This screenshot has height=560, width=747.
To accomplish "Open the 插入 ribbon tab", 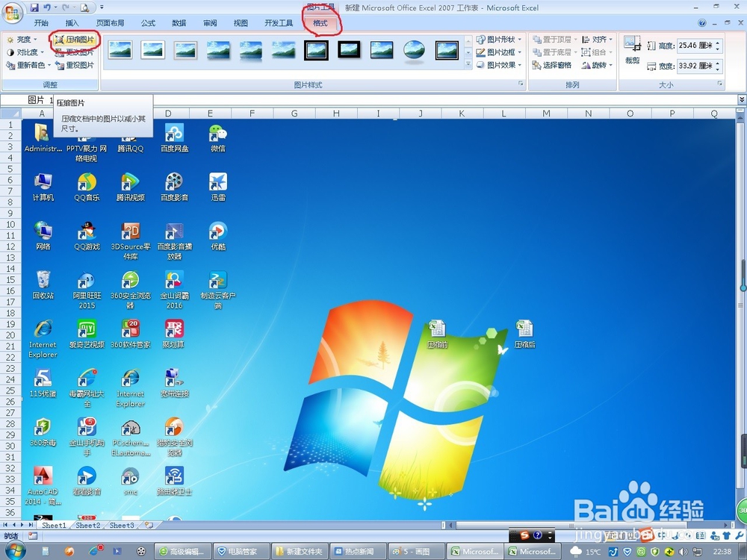I will click(x=72, y=23).
